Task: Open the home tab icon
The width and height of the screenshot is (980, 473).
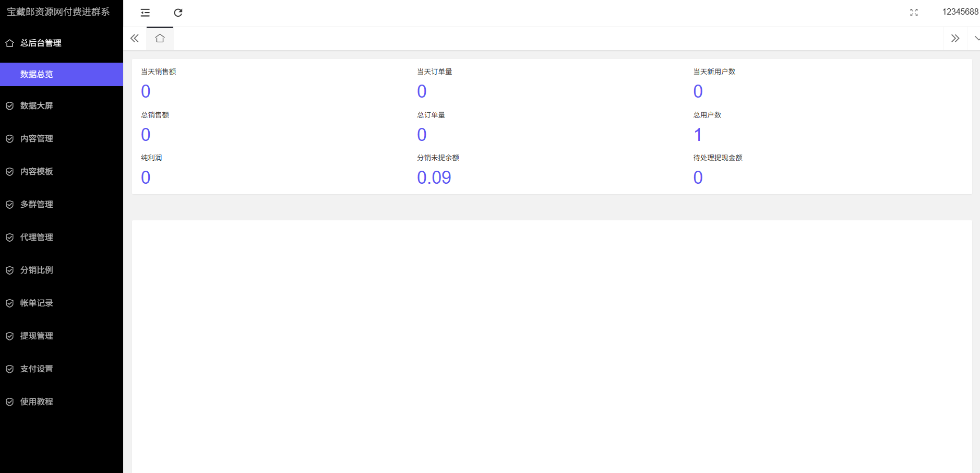Action: 160,38
